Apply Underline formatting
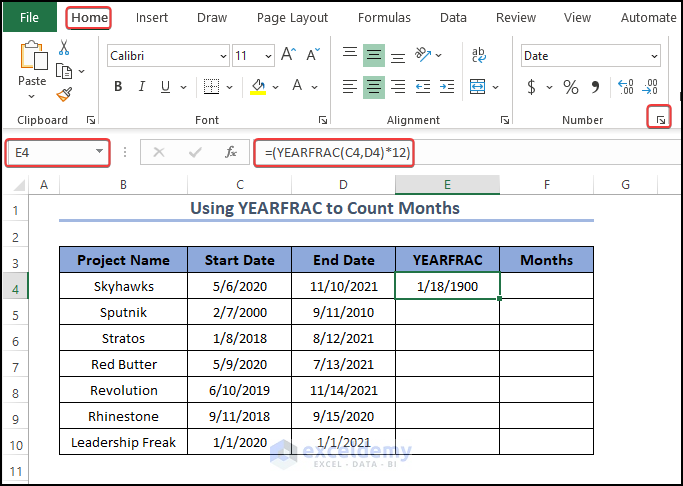The width and height of the screenshot is (683, 486). click(165, 87)
